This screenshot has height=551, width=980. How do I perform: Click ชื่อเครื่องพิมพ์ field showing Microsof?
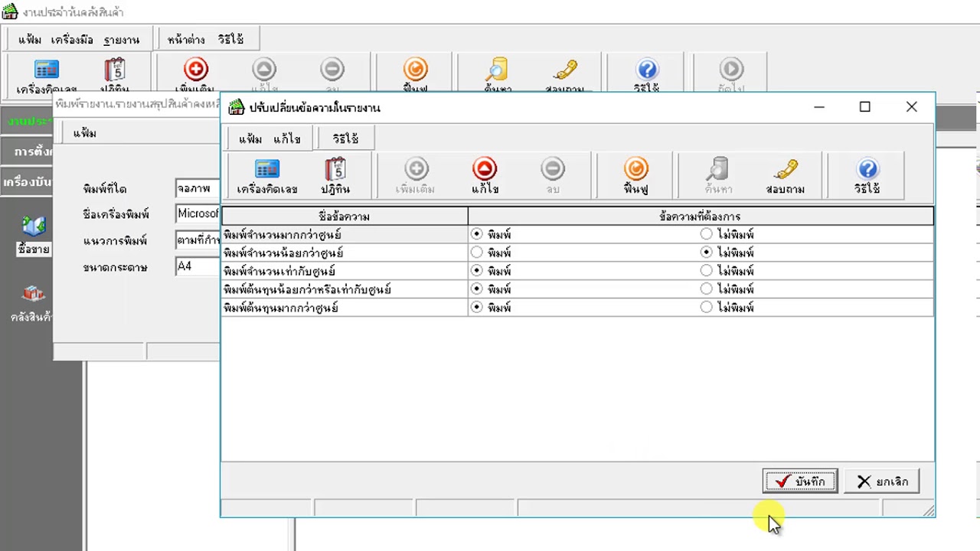[198, 214]
